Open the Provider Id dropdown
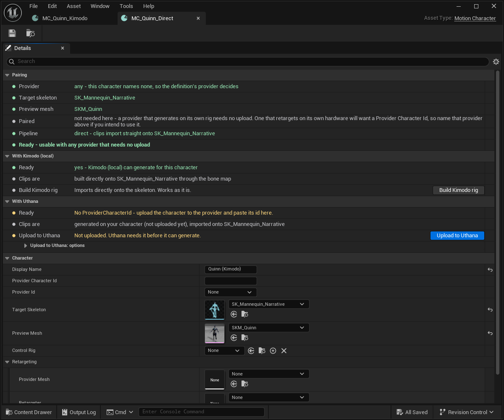 pyautogui.click(x=231, y=292)
